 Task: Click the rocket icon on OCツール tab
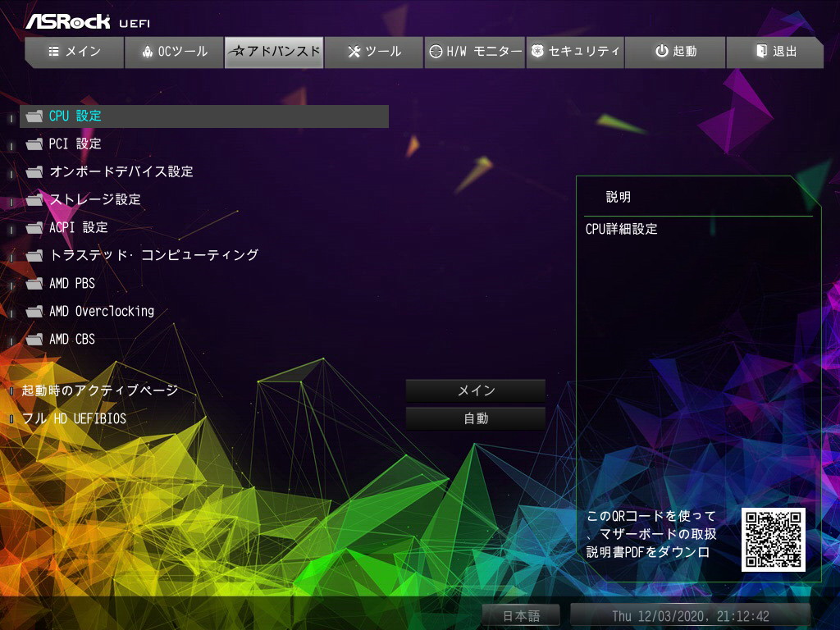pos(148,52)
